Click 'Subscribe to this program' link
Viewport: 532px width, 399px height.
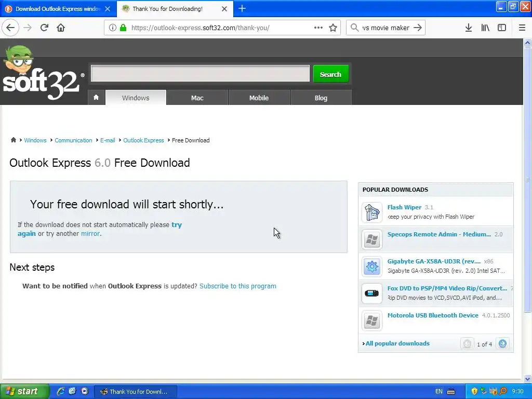[238, 286]
